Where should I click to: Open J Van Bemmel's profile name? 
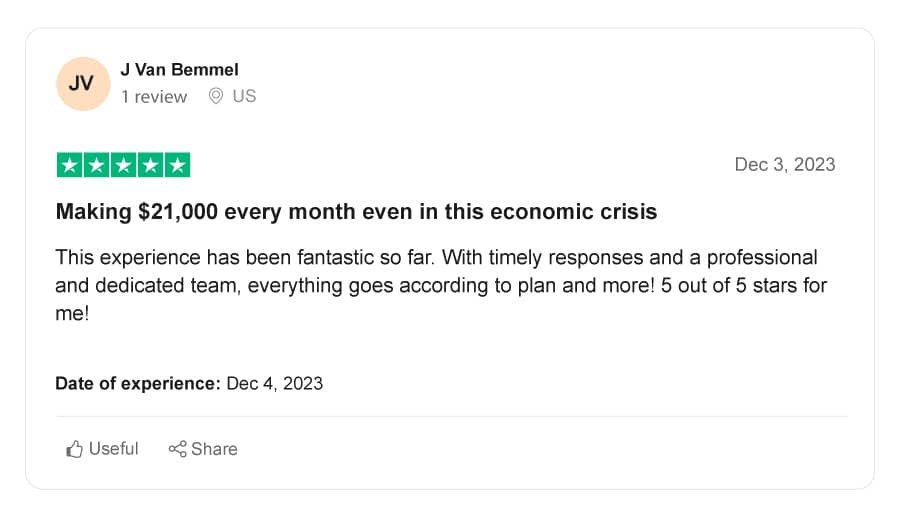[x=179, y=69]
